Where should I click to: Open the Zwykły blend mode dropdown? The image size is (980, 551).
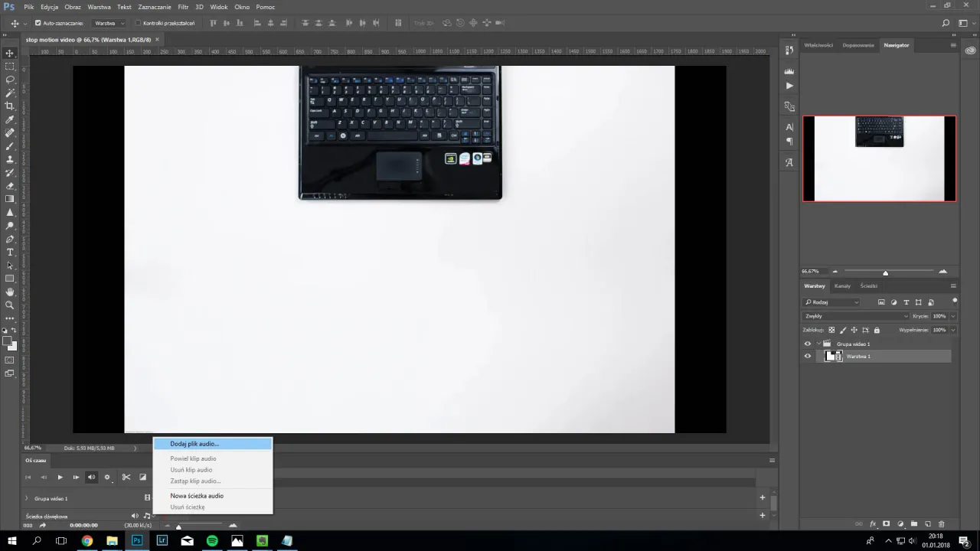[x=856, y=316]
